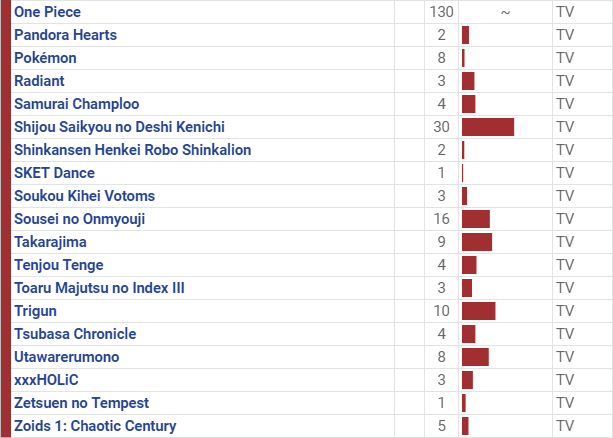
Task: Select Zetsuen no Tempest link
Action: [x=81, y=403]
